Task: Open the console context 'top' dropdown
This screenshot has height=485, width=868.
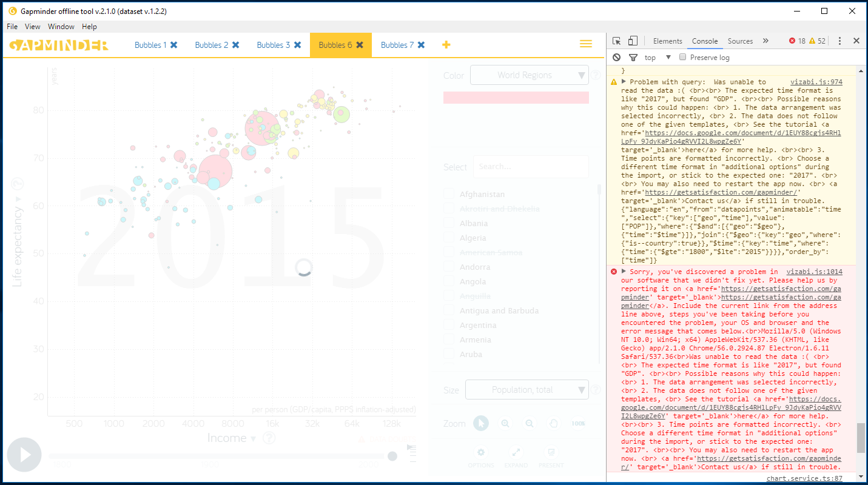Action: [x=658, y=58]
